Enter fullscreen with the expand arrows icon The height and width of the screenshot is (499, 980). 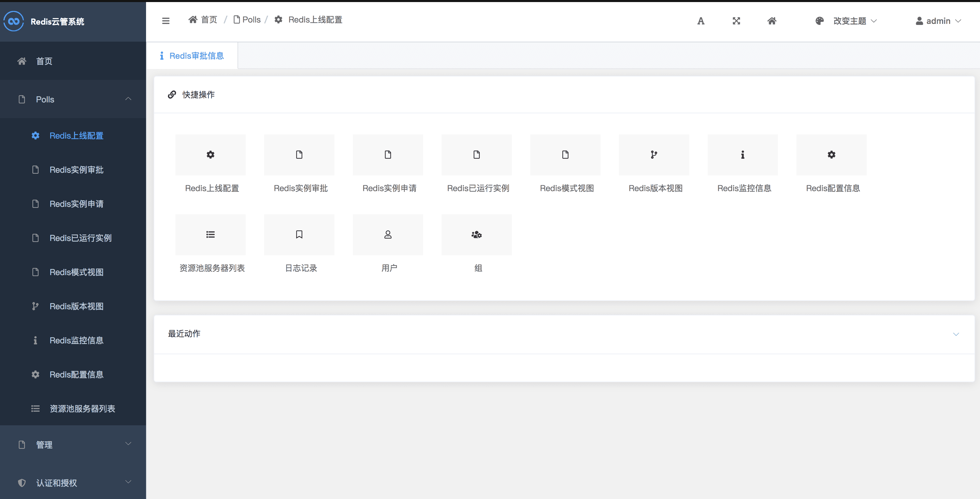pos(736,21)
